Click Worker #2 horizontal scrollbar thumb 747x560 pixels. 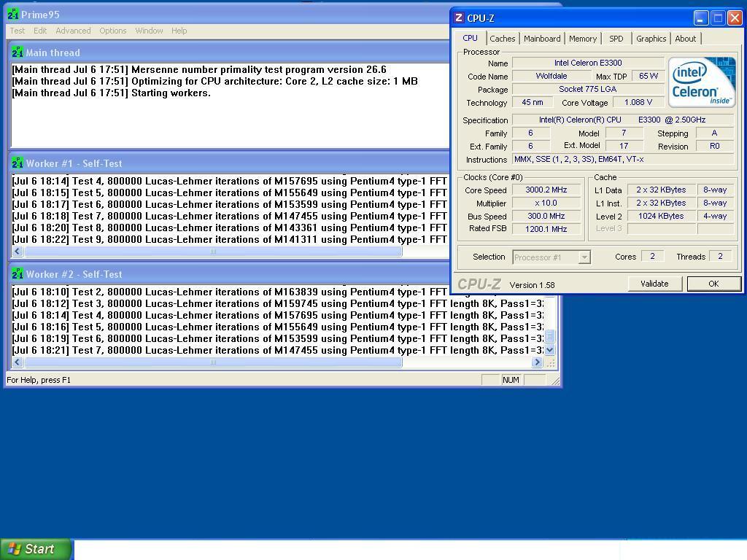point(213,362)
